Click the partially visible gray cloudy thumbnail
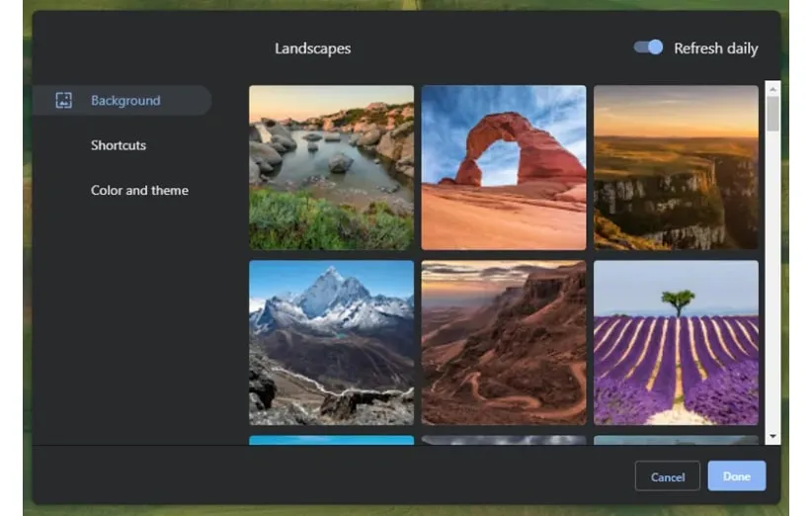 (x=504, y=440)
